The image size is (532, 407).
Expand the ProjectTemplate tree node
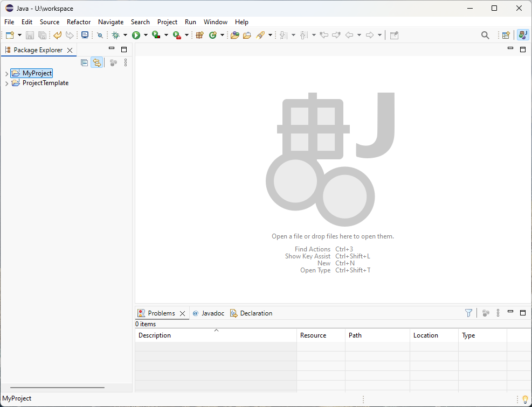pos(6,83)
